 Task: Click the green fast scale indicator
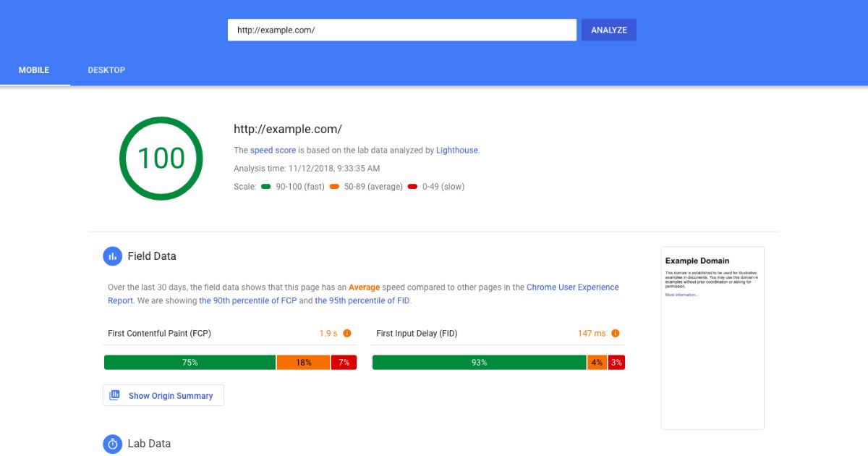(266, 187)
